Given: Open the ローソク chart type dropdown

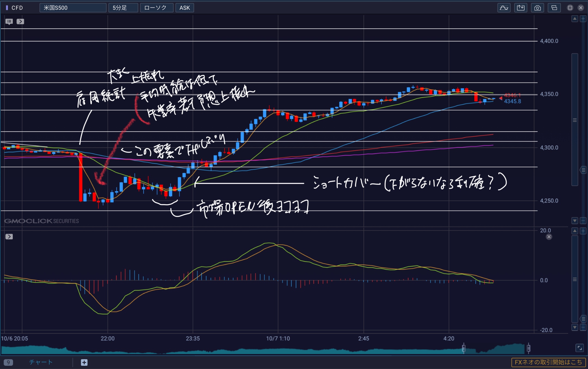Looking at the screenshot, I should coord(157,8).
